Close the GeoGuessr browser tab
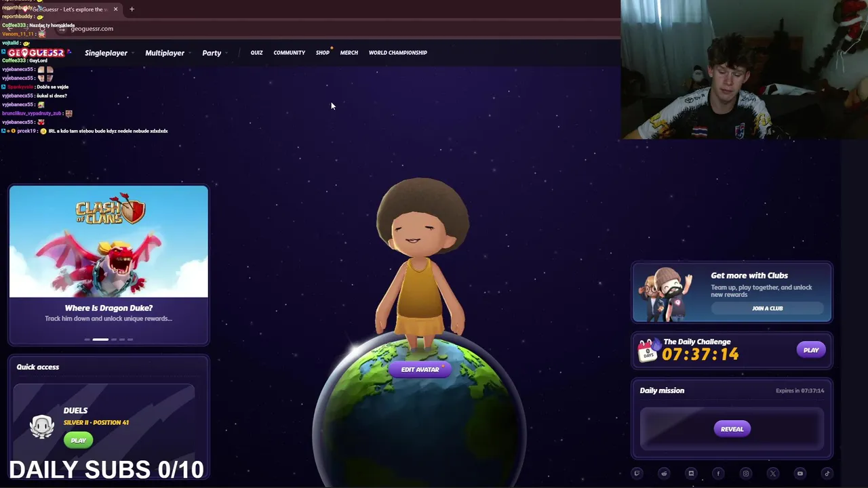Viewport: 868px width, 488px height. tap(115, 9)
